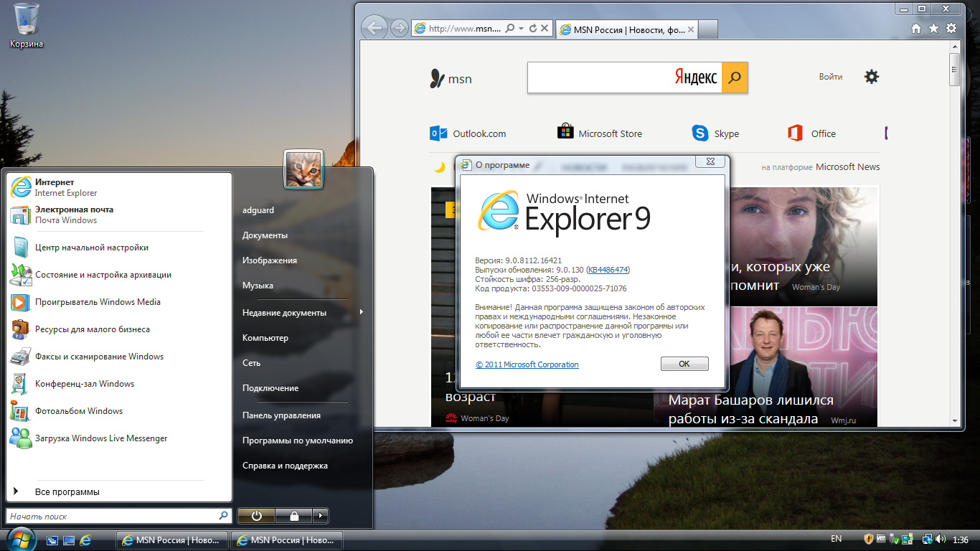Open the Outlook.com link
The height and width of the screenshot is (551, 980).
[x=468, y=133]
